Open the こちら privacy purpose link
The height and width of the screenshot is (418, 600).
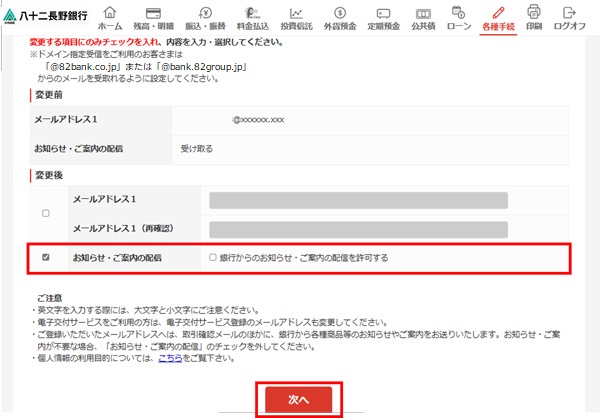171,357
